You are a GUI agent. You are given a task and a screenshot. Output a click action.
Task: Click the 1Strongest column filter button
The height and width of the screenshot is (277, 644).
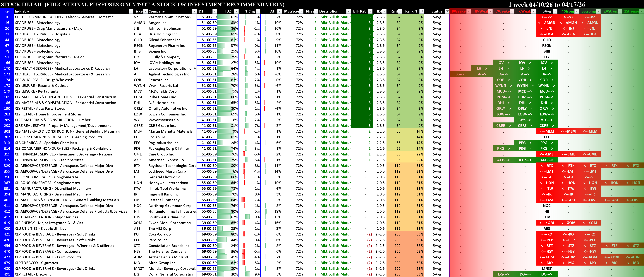(641, 11)
